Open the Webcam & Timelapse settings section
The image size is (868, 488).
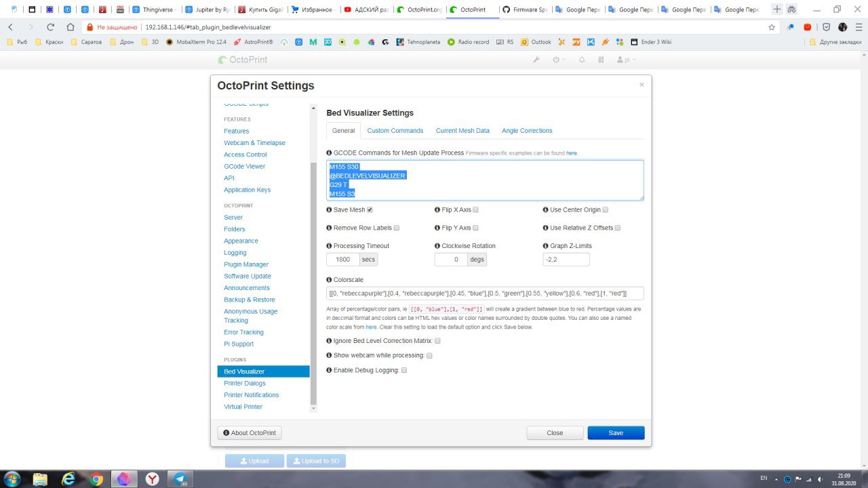(254, 143)
